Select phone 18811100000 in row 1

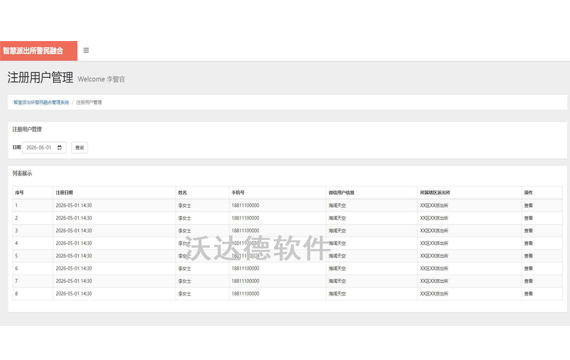pyautogui.click(x=245, y=205)
